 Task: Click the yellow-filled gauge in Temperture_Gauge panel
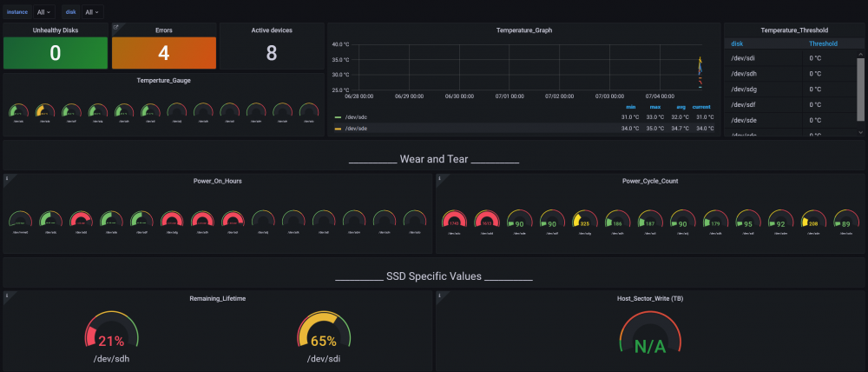45,110
